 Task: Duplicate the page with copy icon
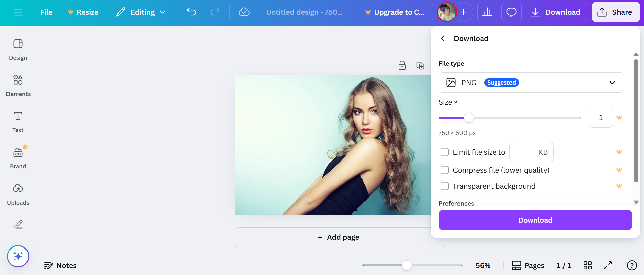420,65
